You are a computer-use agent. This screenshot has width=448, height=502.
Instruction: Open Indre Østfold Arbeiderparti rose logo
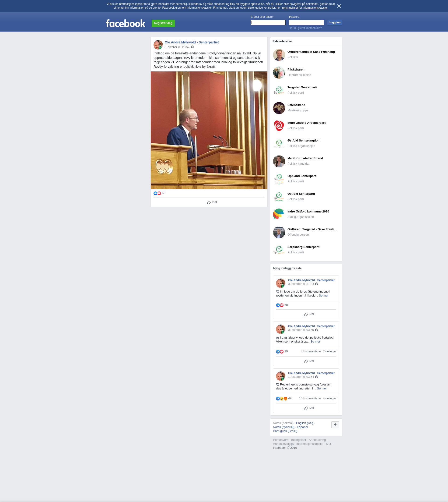click(279, 126)
